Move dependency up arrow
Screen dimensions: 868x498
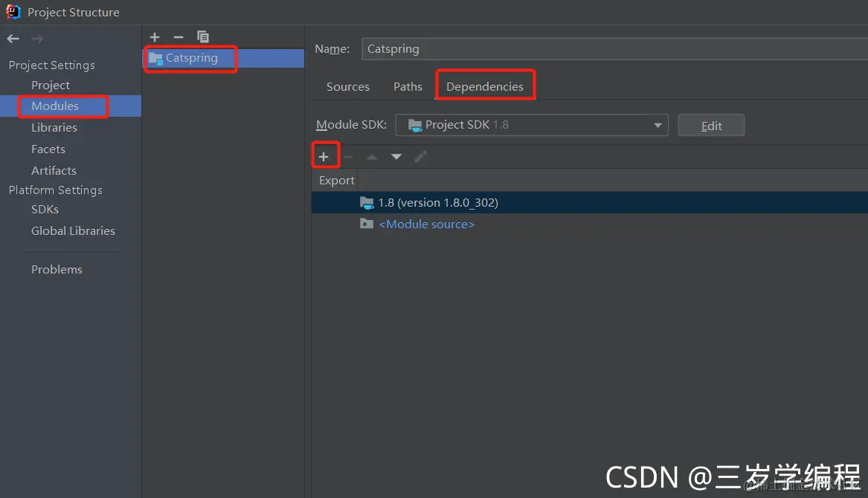372,157
